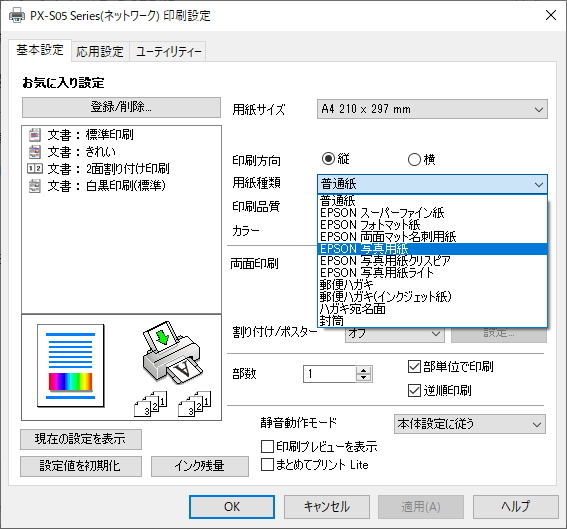Open the 割り付け/ポスター dropdown set to オフ
567x529 pixels.
click(395, 333)
